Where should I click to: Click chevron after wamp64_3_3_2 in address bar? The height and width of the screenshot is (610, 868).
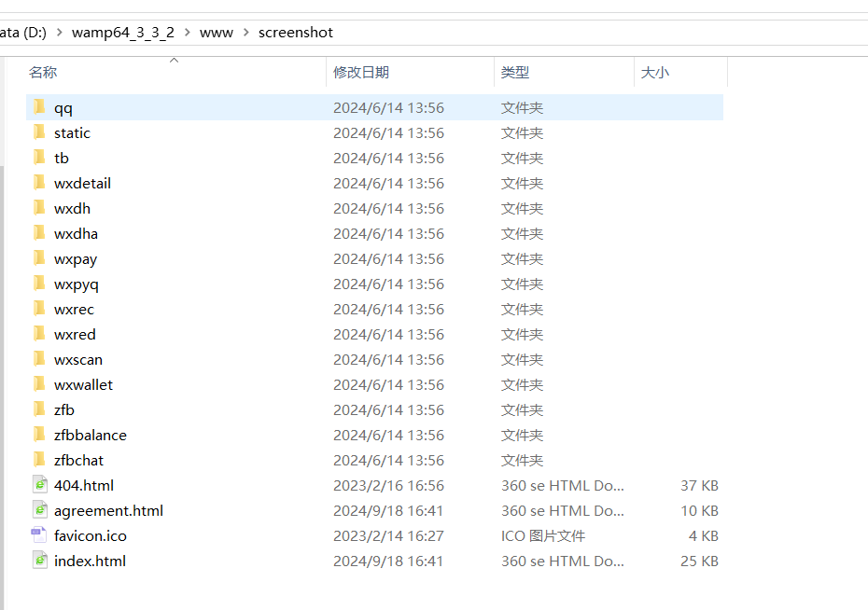pos(187,33)
